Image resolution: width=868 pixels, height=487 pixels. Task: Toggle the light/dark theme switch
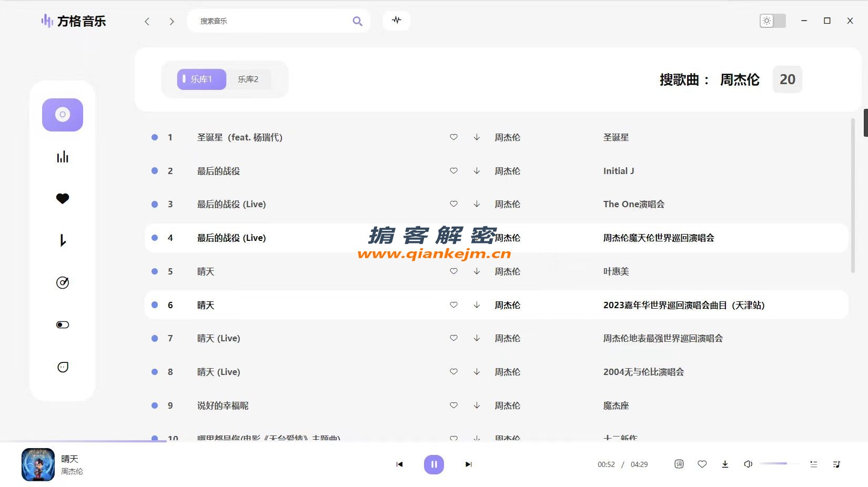(x=773, y=21)
